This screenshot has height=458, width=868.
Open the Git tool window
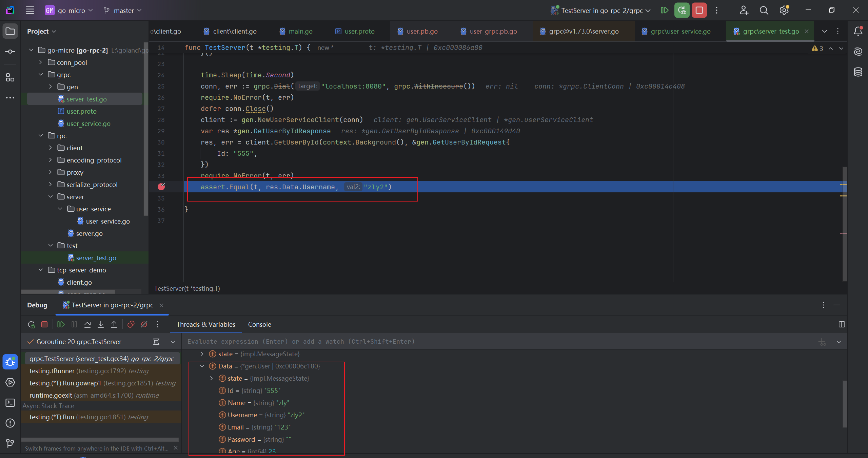(10, 443)
